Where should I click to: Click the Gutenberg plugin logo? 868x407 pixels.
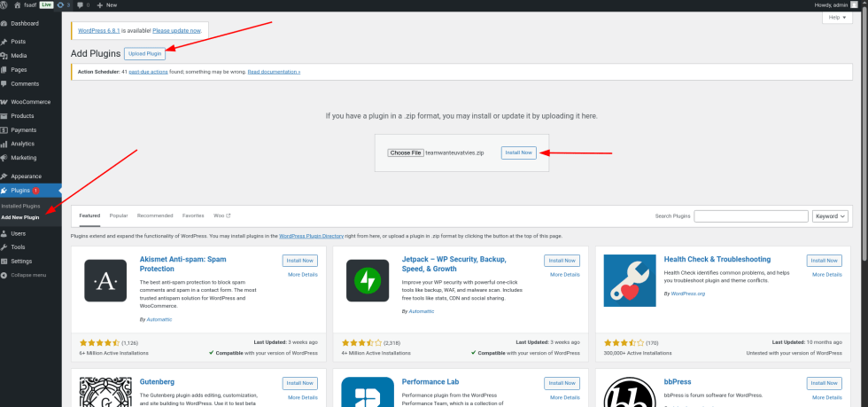[x=105, y=392]
